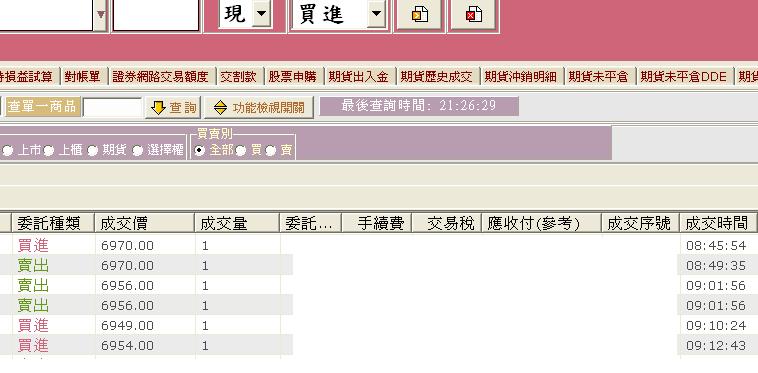Open the 期貨沖銷明細 tab
This screenshot has width=758, height=373.
[521, 76]
